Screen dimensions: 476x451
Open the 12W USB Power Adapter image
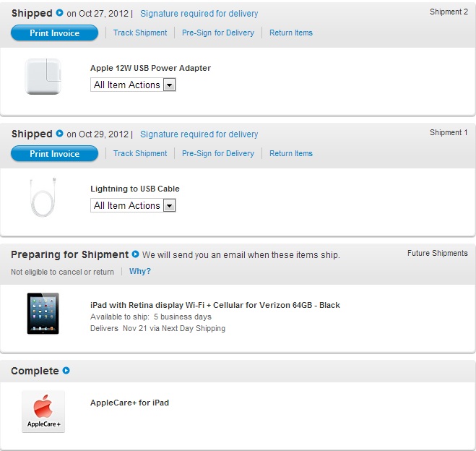coord(43,77)
